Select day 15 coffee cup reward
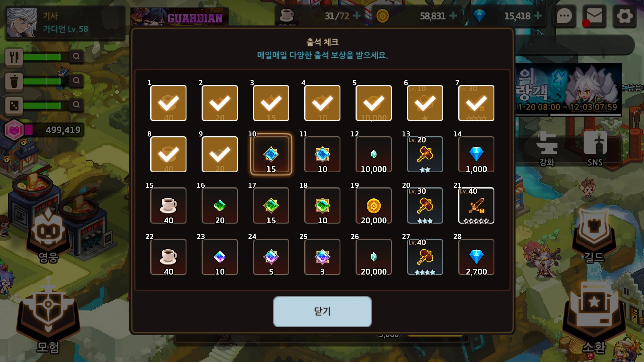The height and width of the screenshot is (362, 644). click(x=168, y=205)
